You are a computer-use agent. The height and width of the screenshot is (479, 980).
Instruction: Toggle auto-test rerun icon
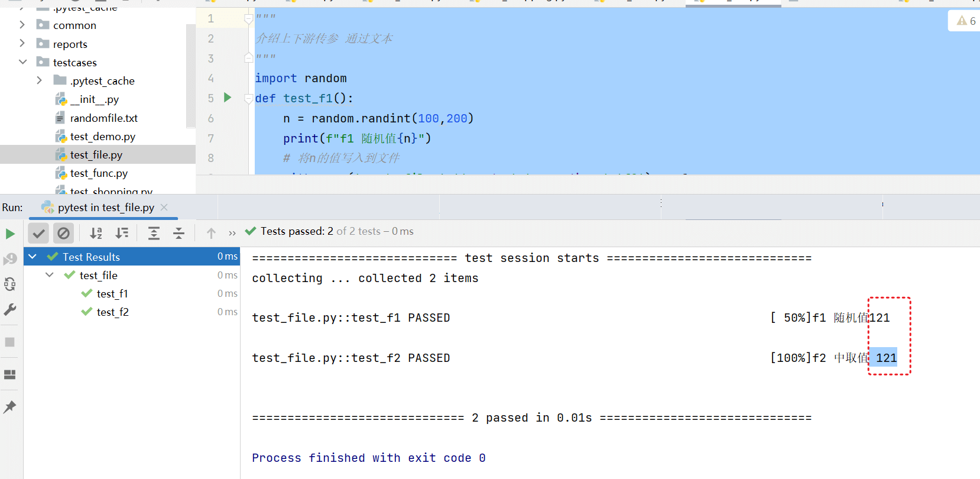coord(10,284)
